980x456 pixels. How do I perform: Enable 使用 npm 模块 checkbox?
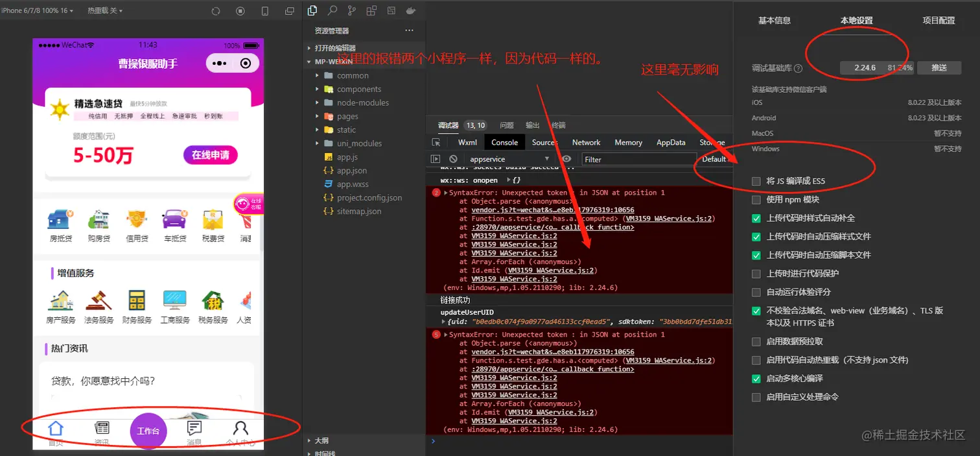pyautogui.click(x=756, y=200)
